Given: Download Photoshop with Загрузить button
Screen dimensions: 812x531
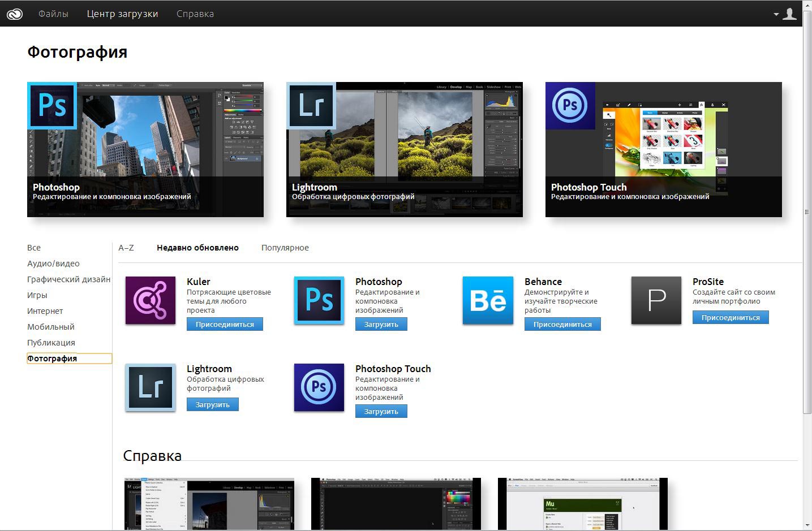Looking at the screenshot, I should 381,324.
